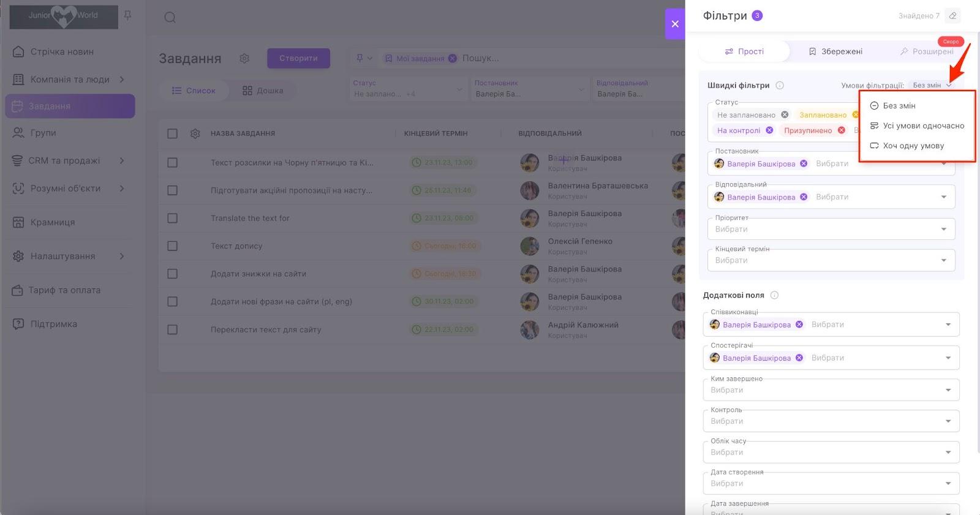Expand Розумні об'єкти in the sidebar
Screen dimensions: 980x515
pyautogui.click(x=122, y=189)
